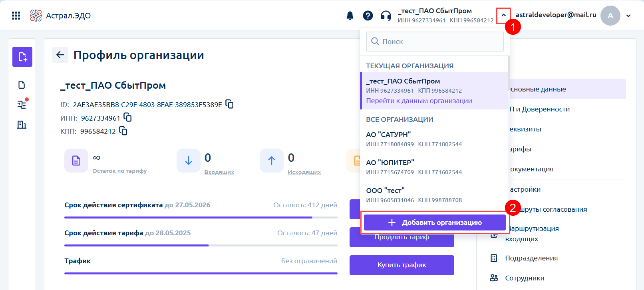Image resolution: width=644 pixels, height=290 pixels.
Task: Click the Астрал.ЭДО logo
Action: 60,16
